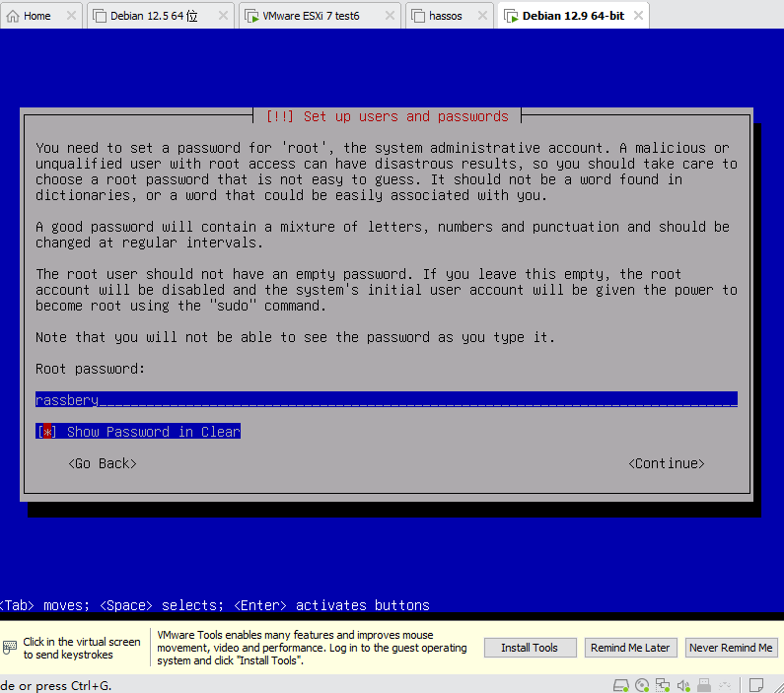
Task: Click 'Note that you will not be able' line
Action: tap(295, 337)
